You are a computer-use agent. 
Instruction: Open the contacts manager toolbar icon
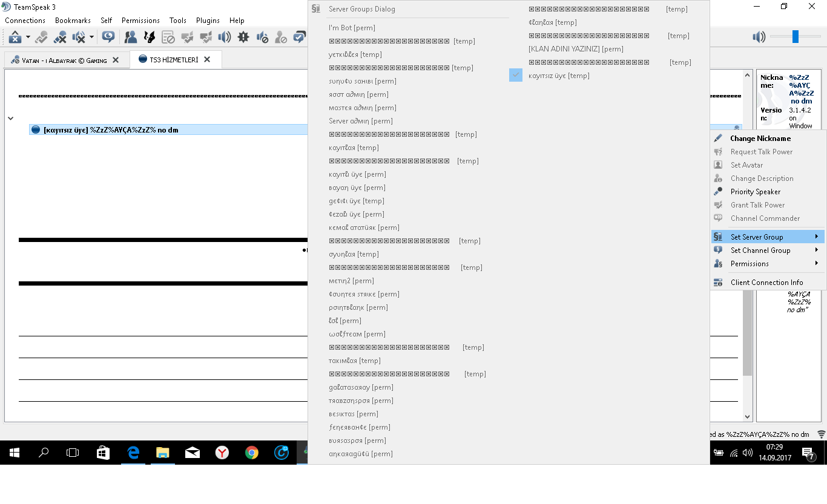[131, 38]
